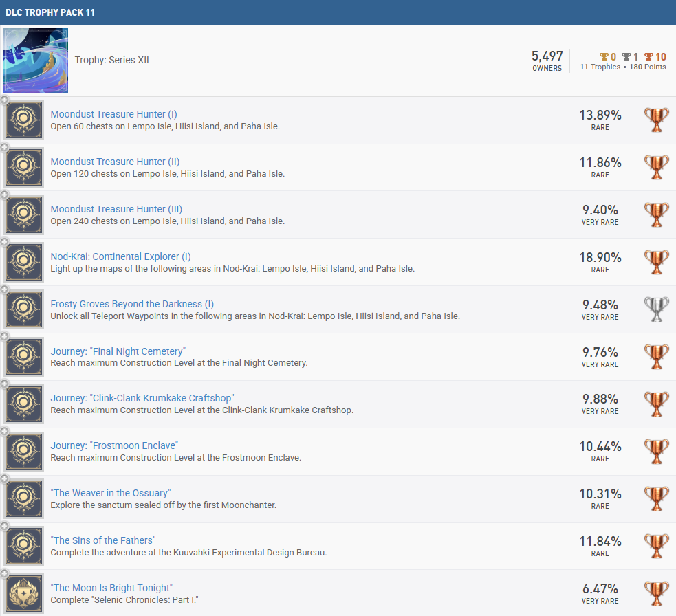Open "The Moon Is Bright Tonight" link
Screen dimensions: 676x616
[111, 588]
